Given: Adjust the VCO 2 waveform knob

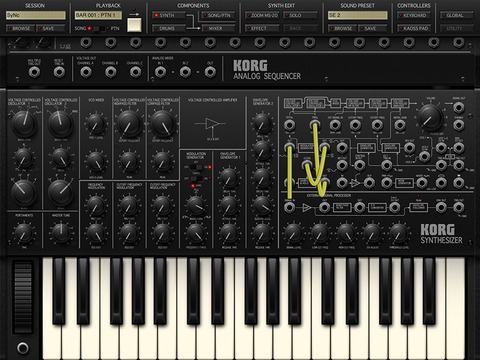Looking at the screenshot, I should click(60, 123).
